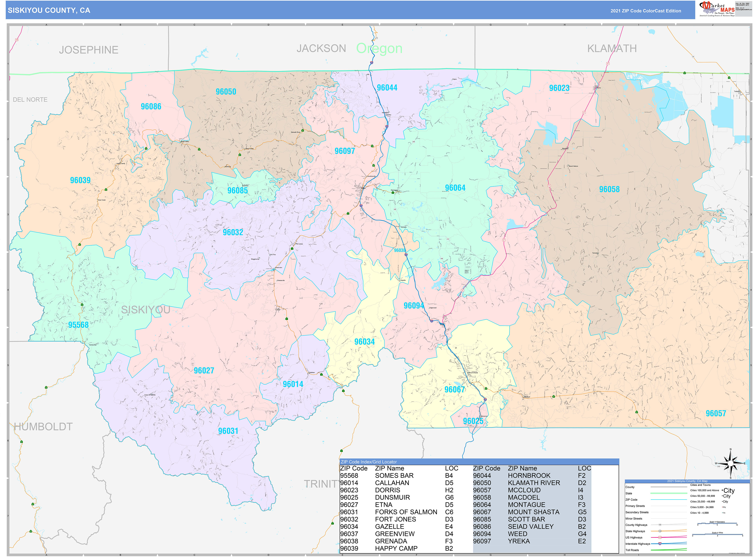The width and height of the screenshot is (756, 557).
Task: Click the DEL NORTE county label
Action: (30, 99)
